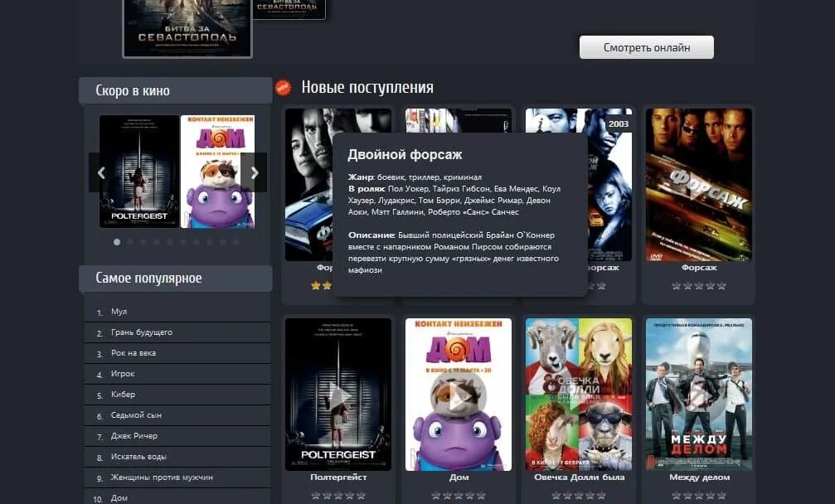Open Дом entry in popular list
This screenshot has width=835, height=504.
pos(119,497)
